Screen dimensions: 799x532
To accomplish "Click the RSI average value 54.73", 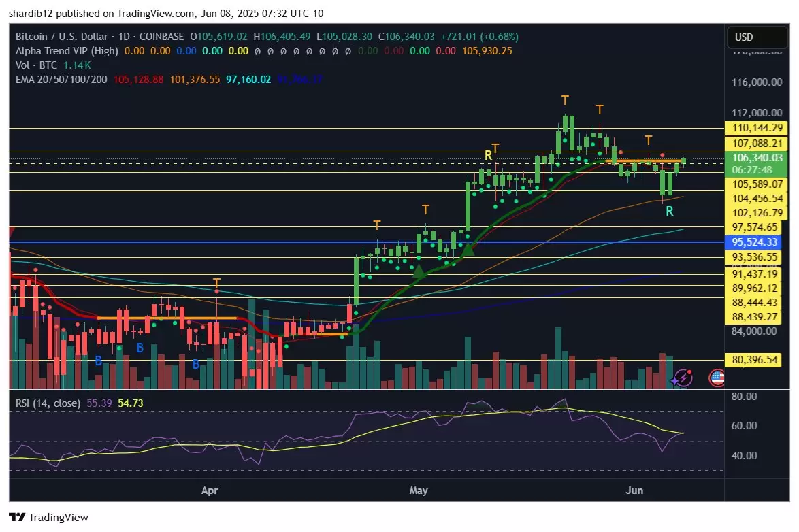I will click(131, 403).
